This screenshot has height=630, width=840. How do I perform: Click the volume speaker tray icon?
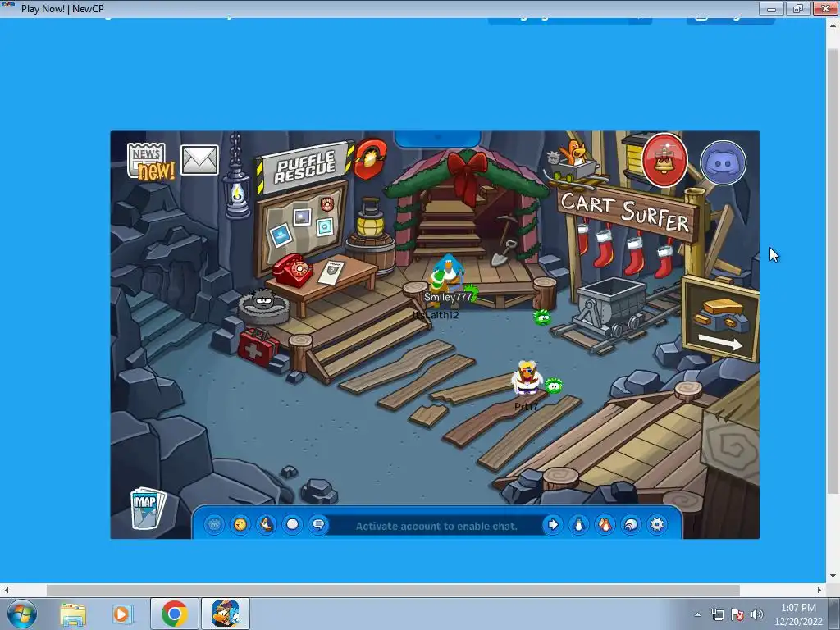pyautogui.click(x=756, y=614)
